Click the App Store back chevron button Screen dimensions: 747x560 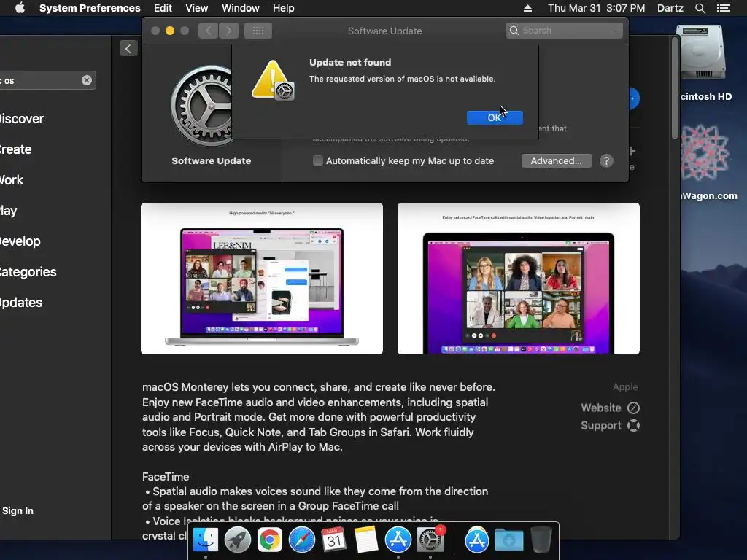[128, 49]
